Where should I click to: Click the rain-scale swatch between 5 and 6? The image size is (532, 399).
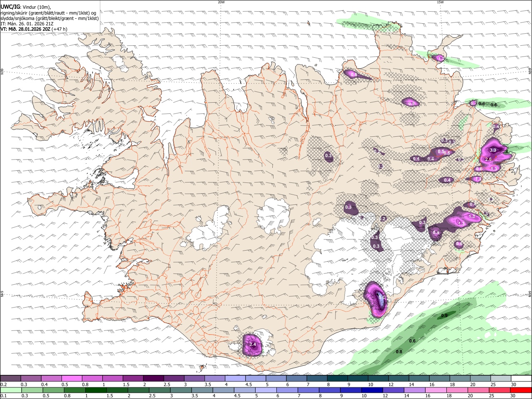click(x=266, y=390)
